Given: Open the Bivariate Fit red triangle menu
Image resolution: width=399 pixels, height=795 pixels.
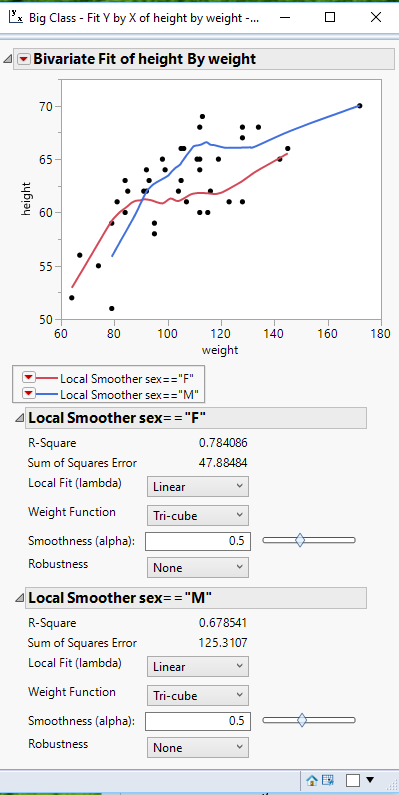Looking at the screenshot, I should pyautogui.click(x=24, y=59).
